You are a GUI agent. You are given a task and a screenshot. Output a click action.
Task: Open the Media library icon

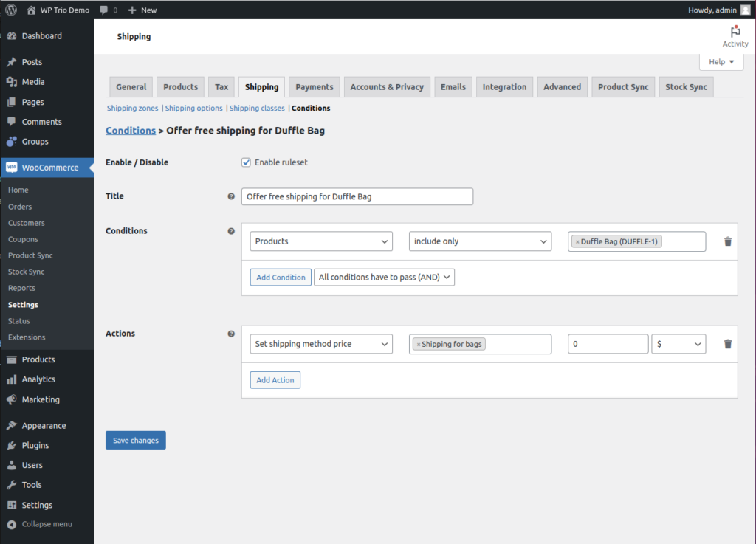tap(10, 81)
